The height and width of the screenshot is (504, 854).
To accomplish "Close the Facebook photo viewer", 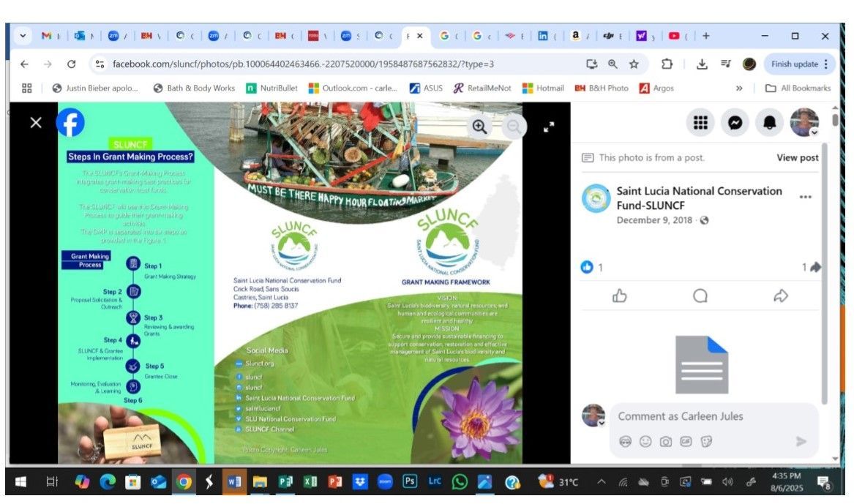I will click(36, 122).
